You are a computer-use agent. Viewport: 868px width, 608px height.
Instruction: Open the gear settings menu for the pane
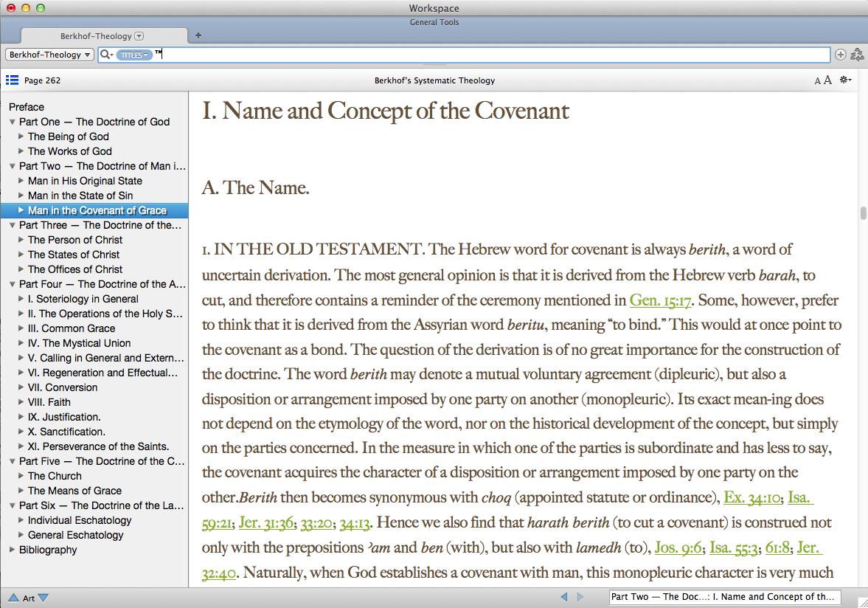pos(845,80)
